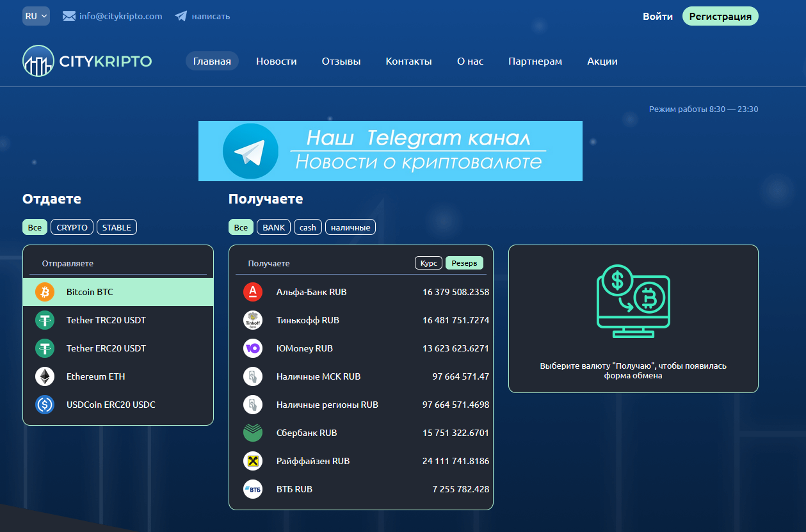Open the Партнерам page
Image resolution: width=806 pixels, height=532 pixels.
click(x=535, y=61)
